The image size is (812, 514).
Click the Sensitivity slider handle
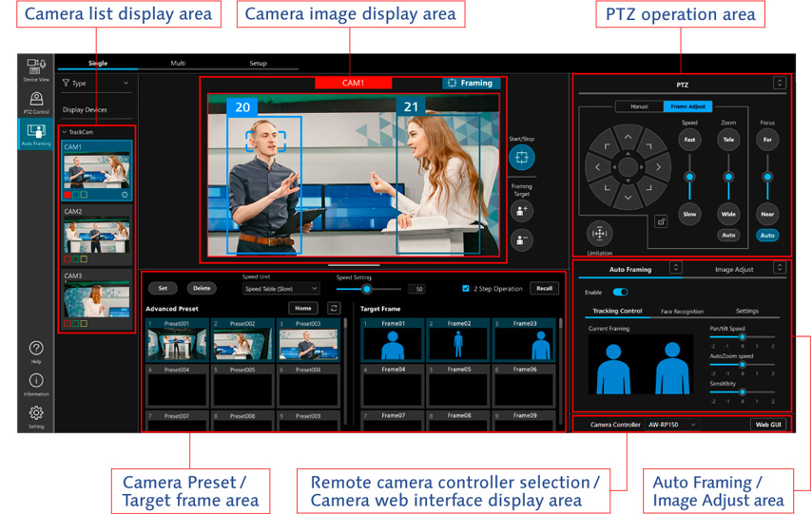tap(742, 391)
